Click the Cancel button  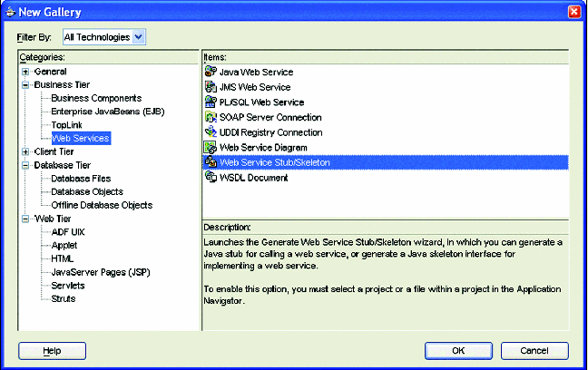point(534,350)
